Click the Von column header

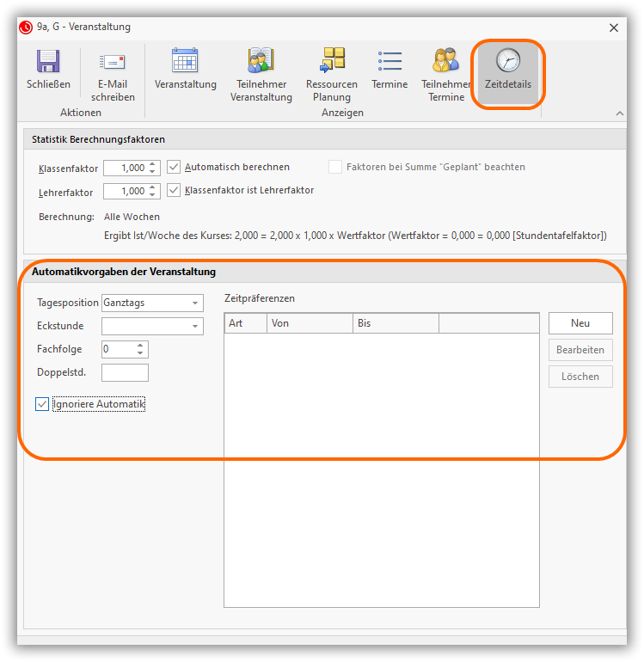click(x=310, y=323)
